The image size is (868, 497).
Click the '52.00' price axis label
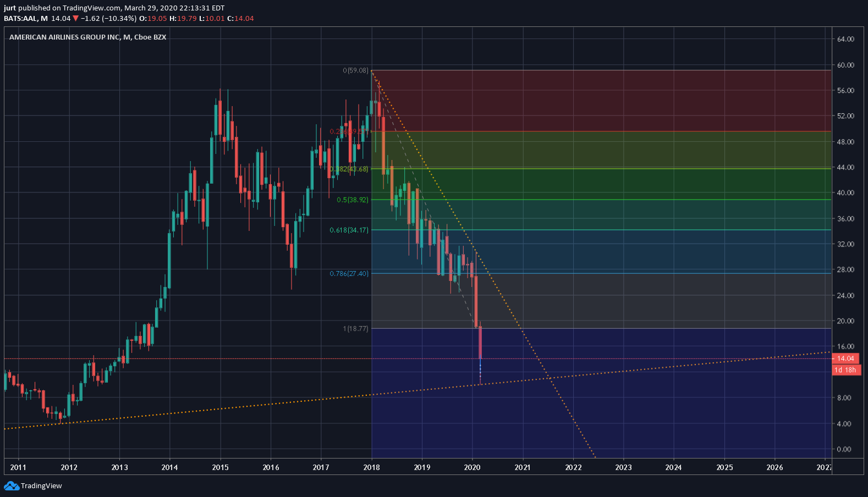pos(845,116)
